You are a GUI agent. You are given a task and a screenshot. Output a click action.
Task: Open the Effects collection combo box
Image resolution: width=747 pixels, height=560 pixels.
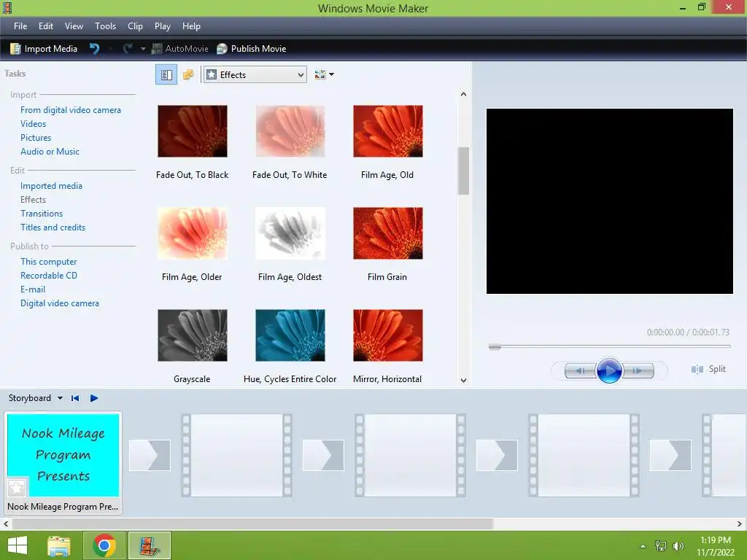tap(255, 75)
